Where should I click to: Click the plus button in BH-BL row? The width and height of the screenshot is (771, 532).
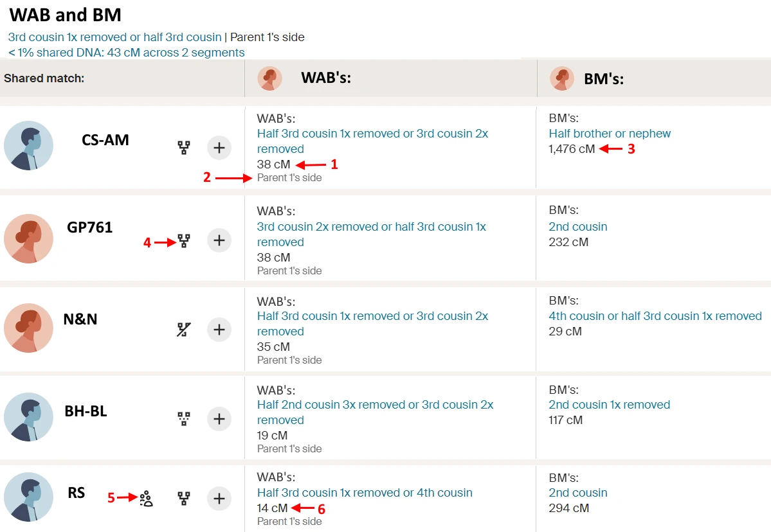click(x=219, y=419)
